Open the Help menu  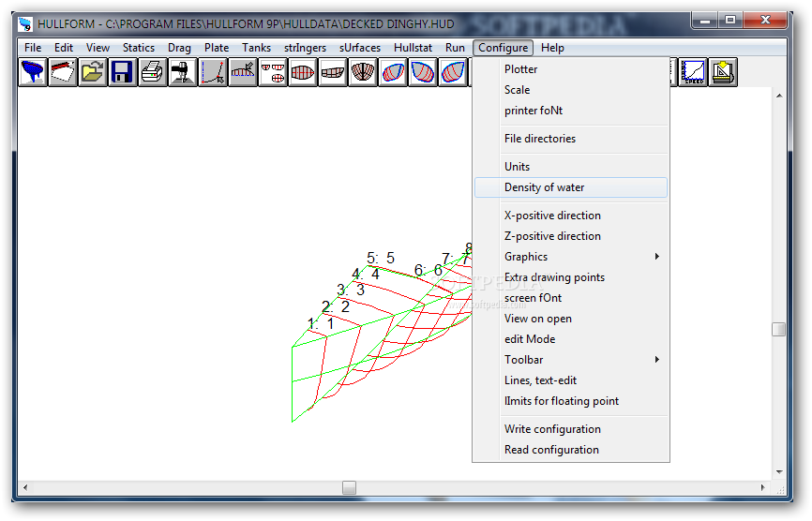pyautogui.click(x=552, y=48)
